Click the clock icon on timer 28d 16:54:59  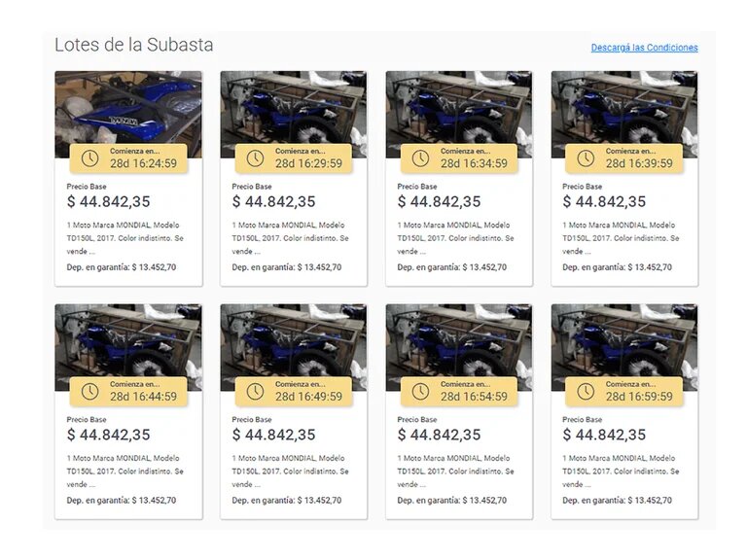point(420,392)
